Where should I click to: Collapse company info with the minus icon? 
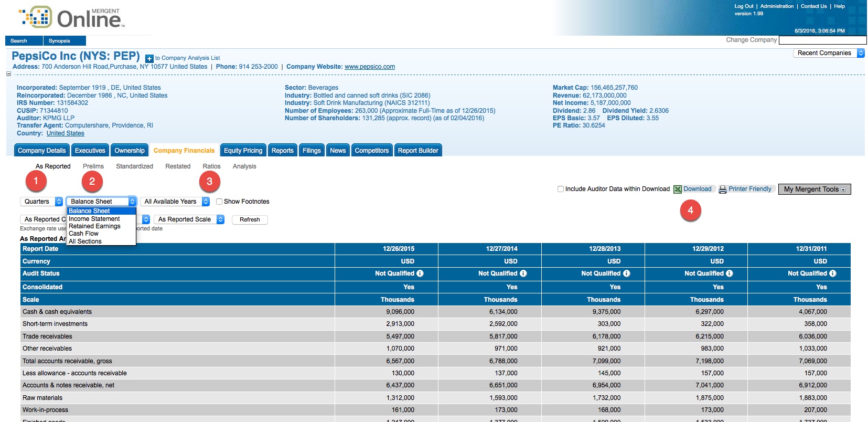[x=8, y=74]
